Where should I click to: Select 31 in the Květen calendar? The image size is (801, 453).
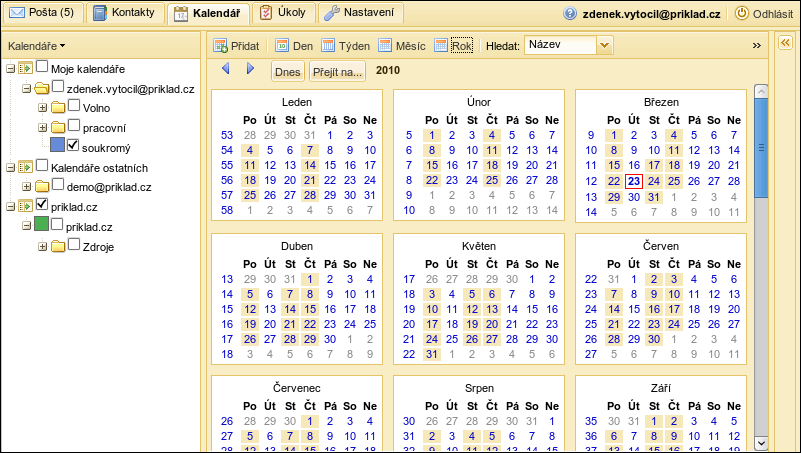pyautogui.click(x=432, y=354)
